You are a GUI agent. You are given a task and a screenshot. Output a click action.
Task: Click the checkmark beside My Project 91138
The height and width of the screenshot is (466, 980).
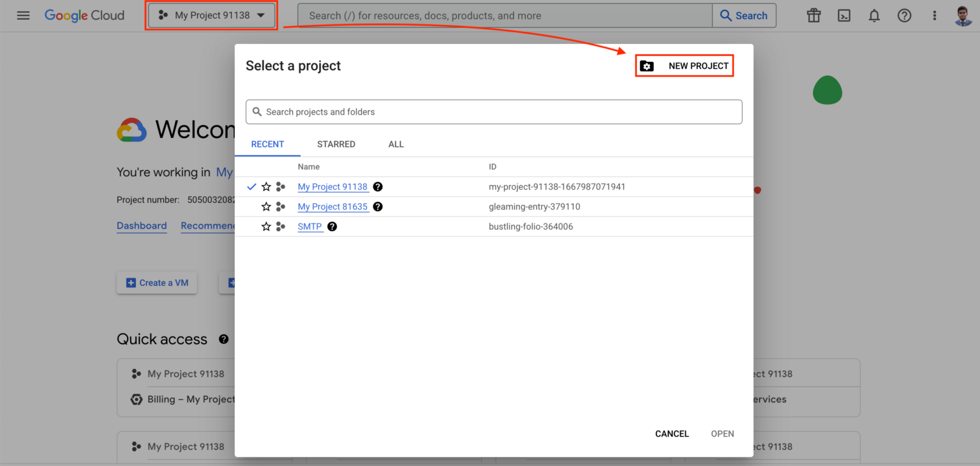[x=251, y=186]
